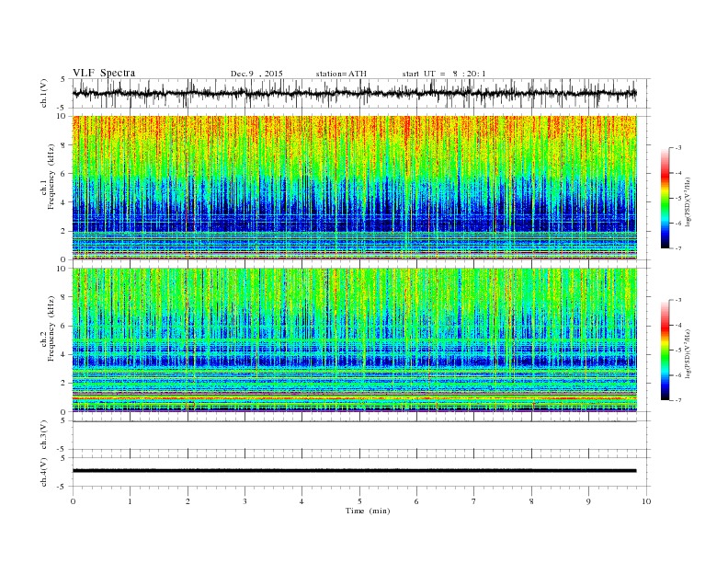Click the "Time (min)" x-axis label
Image resolution: width=728 pixels, height=563 pixels.
[368, 511]
